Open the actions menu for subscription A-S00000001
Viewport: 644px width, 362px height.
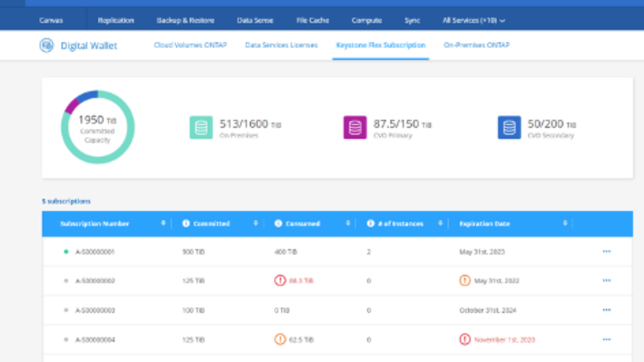click(606, 251)
